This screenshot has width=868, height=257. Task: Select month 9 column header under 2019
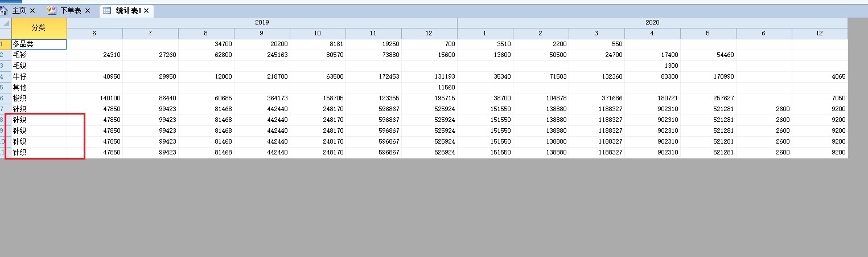(x=262, y=34)
